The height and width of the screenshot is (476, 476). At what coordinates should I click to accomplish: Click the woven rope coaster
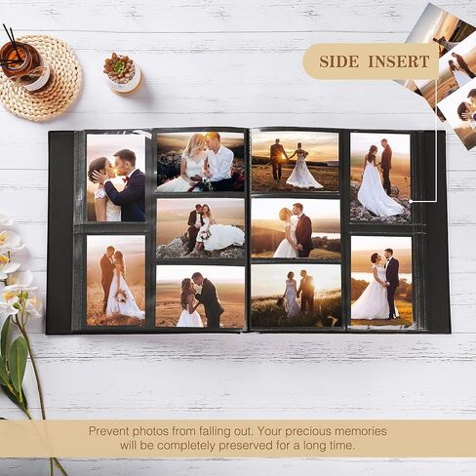[x=41, y=78]
